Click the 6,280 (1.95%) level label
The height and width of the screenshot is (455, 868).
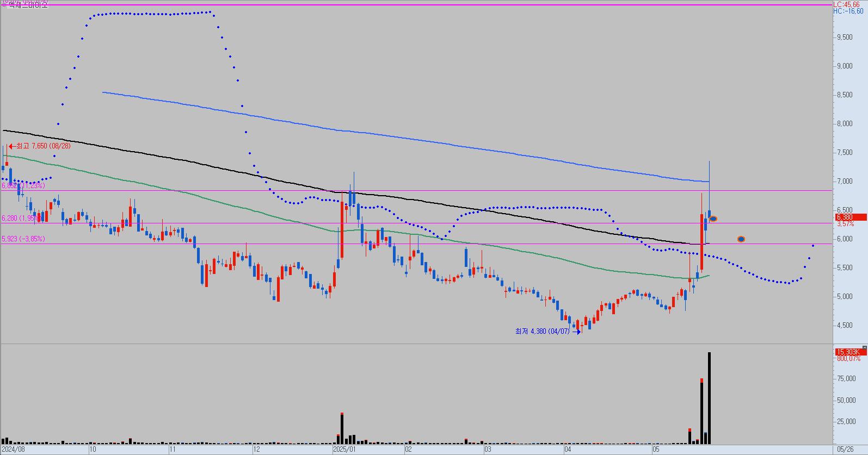click(20, 219)
